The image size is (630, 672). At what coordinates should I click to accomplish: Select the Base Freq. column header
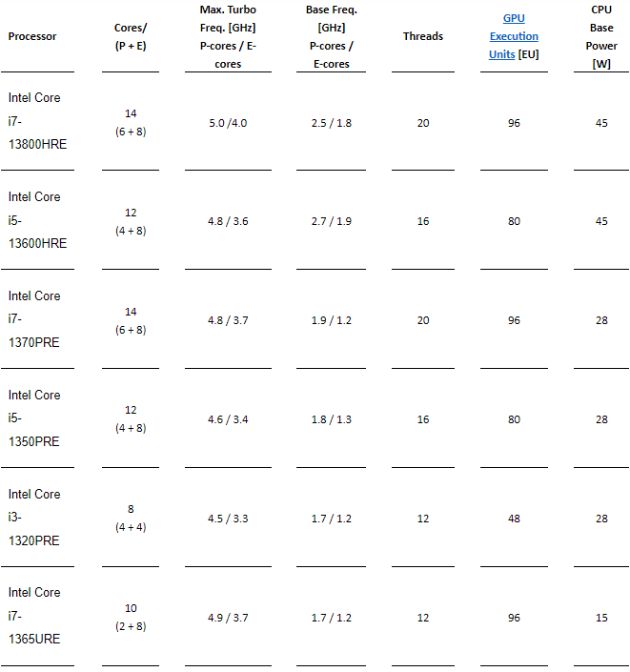(x=330, y=36)
